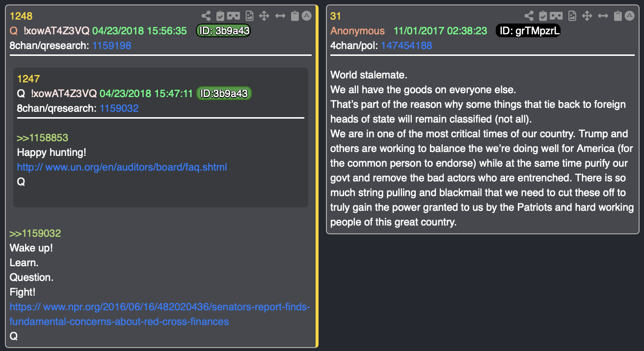Click ID badge 3b9a43 on quoted post 1247
644x351 pixels.
(x=224, y=93)
